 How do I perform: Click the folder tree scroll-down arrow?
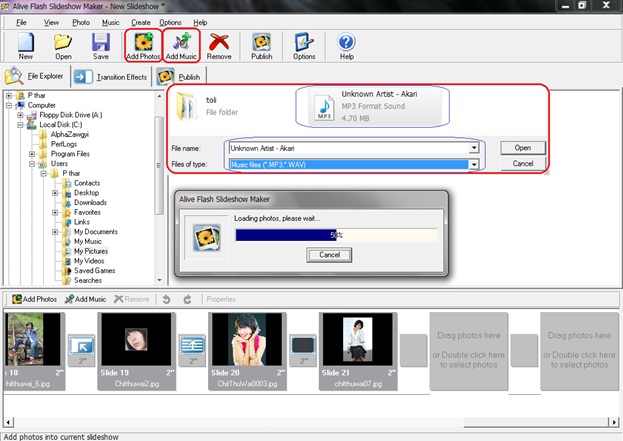click(159, 280)
